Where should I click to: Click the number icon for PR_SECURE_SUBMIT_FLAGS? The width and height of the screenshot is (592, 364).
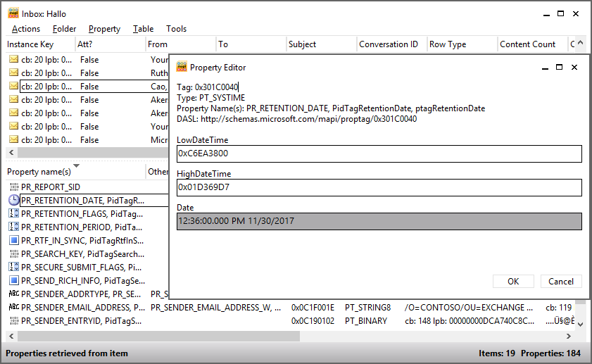[13, 267]
